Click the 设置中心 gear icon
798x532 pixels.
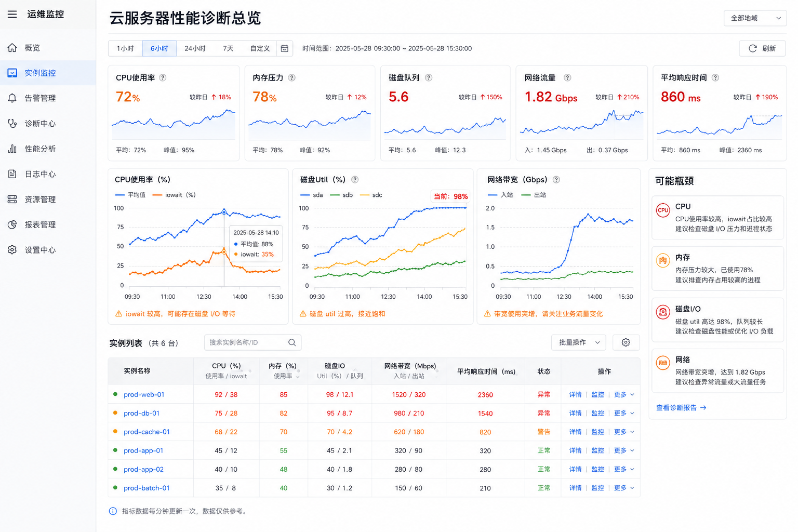coord(12,250)
